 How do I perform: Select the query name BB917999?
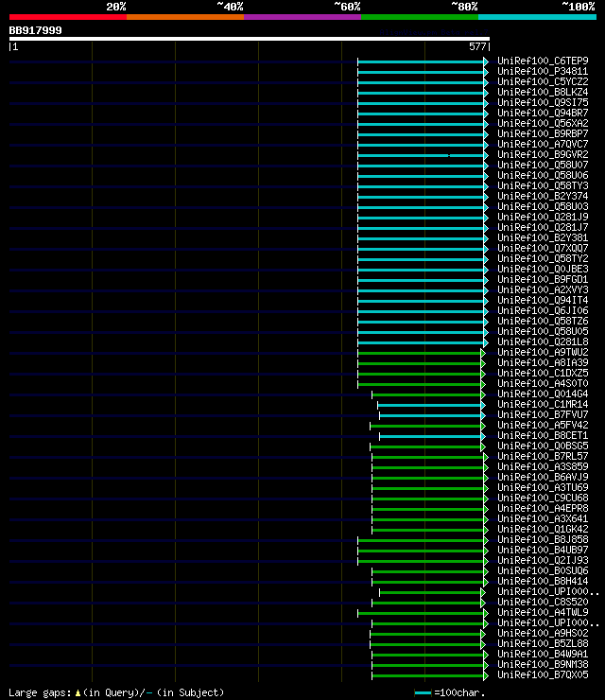coord(35,31)
